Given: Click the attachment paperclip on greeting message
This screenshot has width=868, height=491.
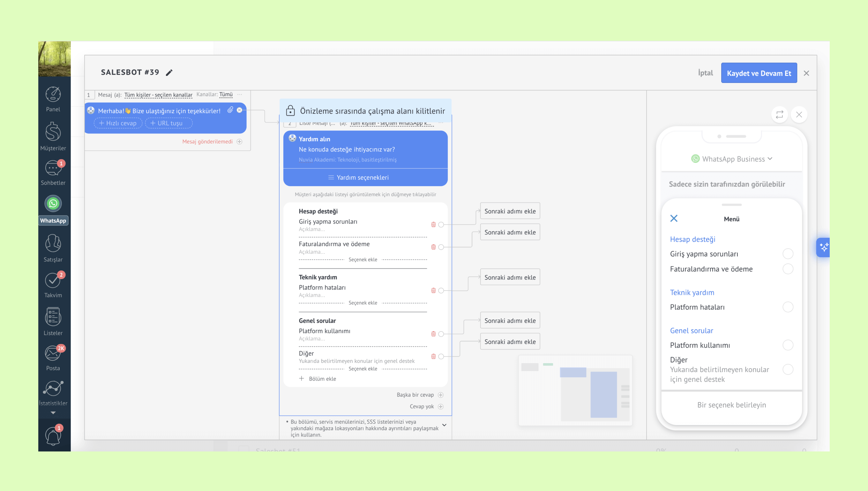Looking at the screenshot, I should pos(230,110).
